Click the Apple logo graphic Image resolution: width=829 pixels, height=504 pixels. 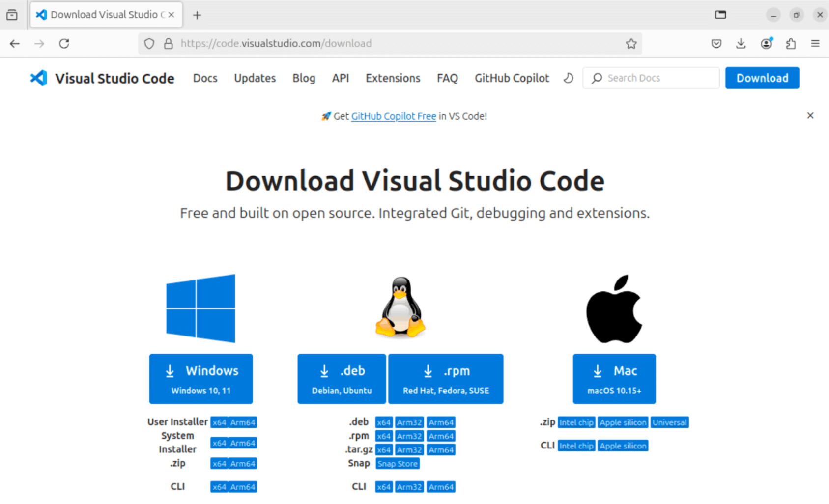tap(613, 308)
